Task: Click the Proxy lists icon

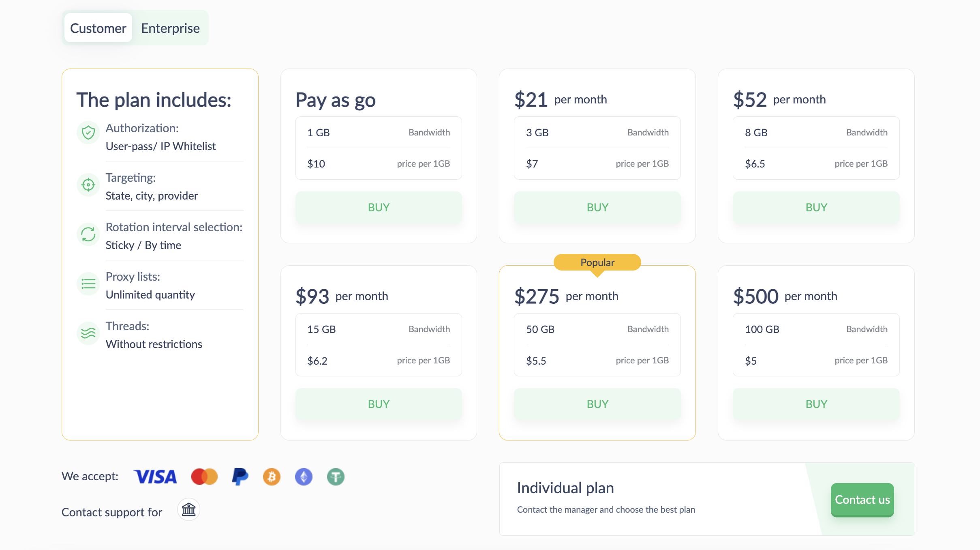Action: (x=88, y=284)
